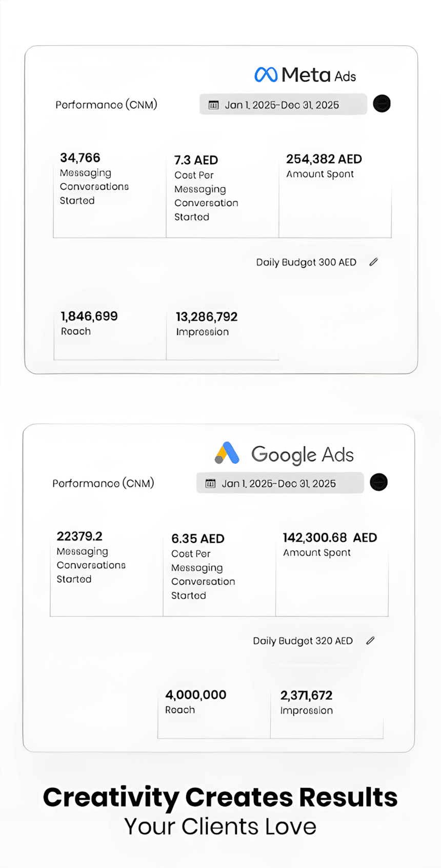The image size is (441, 868).
Task: Select the 34,766 Messaging Conversations Started metric
Action: coord(94,179)
